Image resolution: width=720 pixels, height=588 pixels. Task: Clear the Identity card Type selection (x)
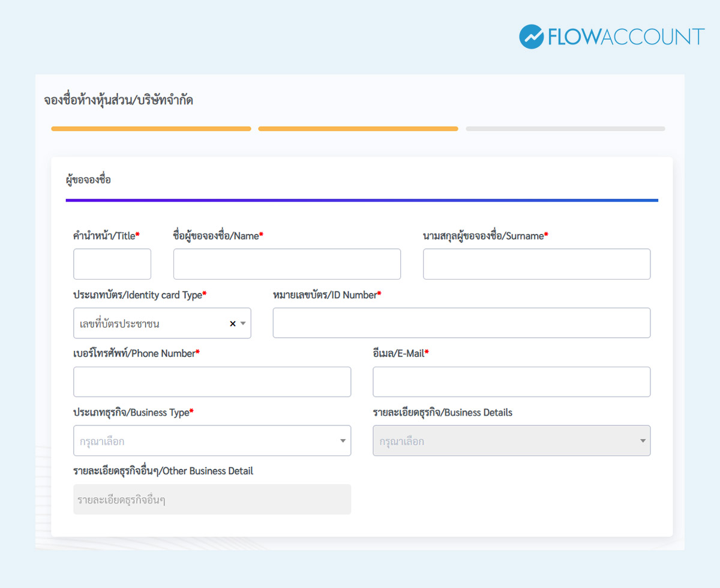(x=233, y=323)
